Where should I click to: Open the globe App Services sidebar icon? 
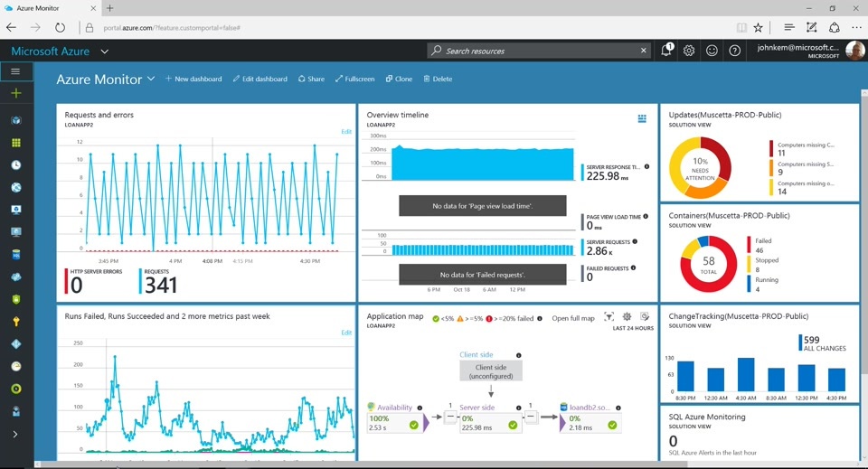[x=16, y=187]
